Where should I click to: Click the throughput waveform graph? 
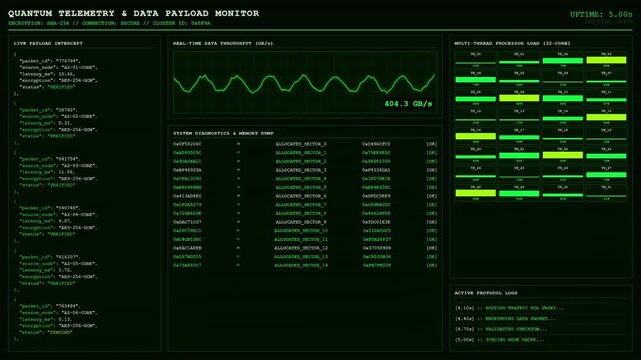[305, 82]
